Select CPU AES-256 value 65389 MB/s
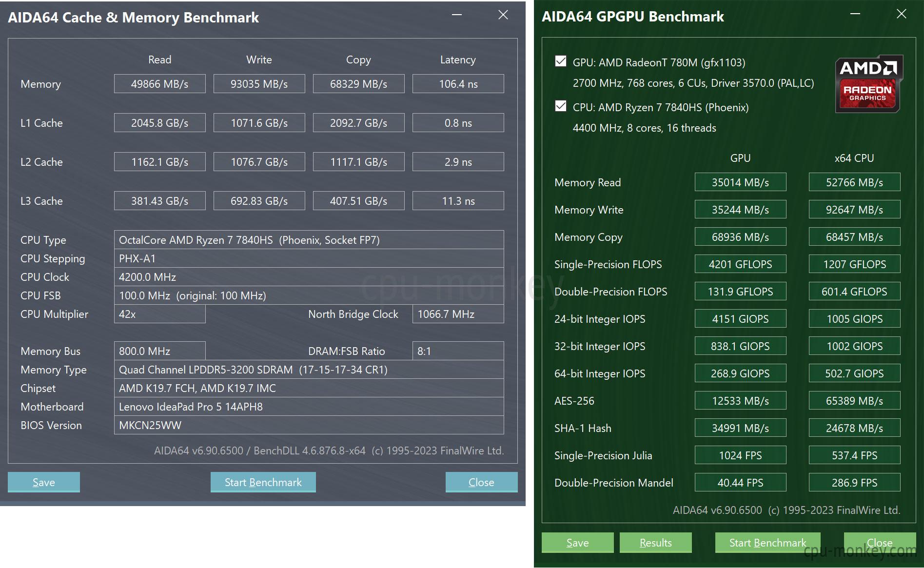This screenshot has height=568, width=924. point(855,401)
